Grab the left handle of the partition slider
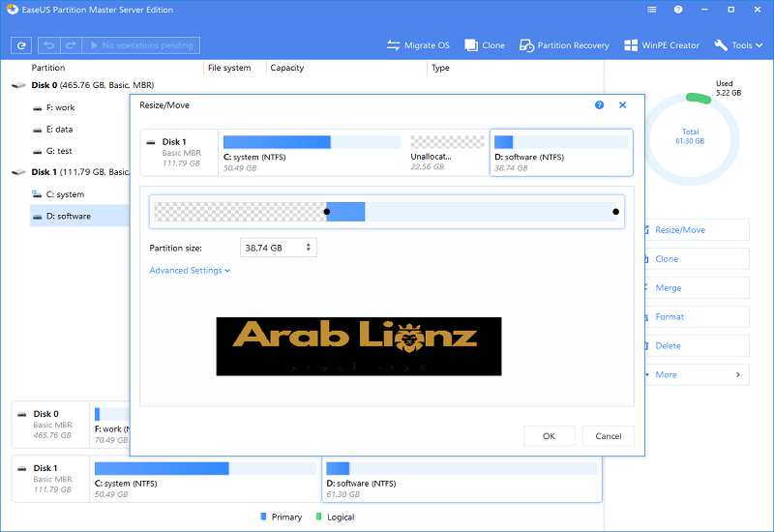This screenshot has height=532, width=774. pyautogui.click(x=327, y=212)
